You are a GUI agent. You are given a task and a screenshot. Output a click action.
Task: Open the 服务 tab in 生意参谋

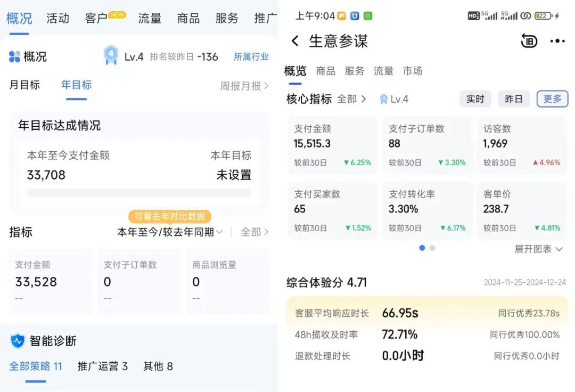pyautogui.click(x=354, y=71)
